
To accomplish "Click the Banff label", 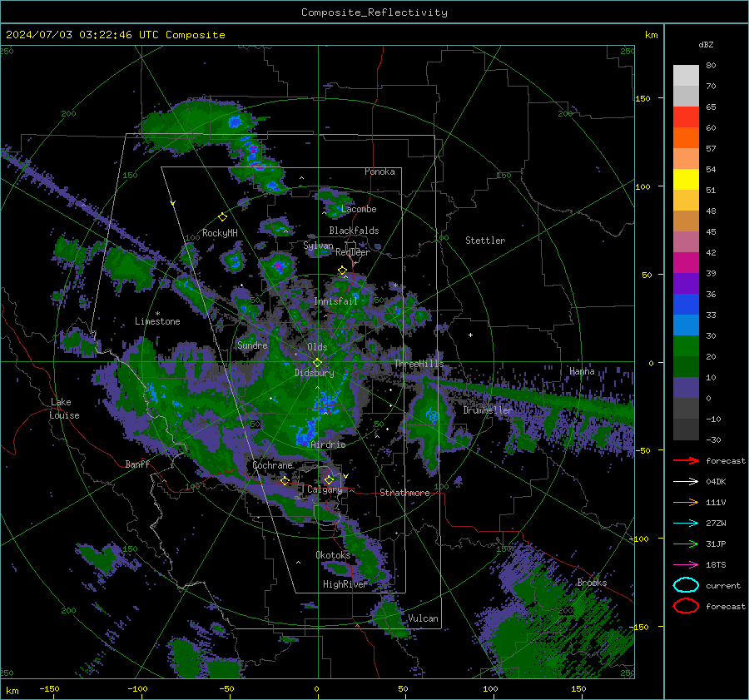I will (x=137, y=464).
